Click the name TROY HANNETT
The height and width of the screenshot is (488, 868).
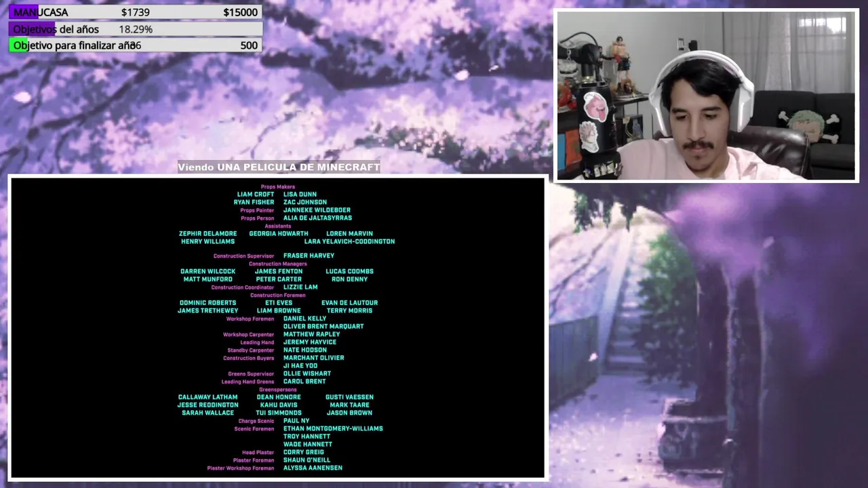coord(307,436)
